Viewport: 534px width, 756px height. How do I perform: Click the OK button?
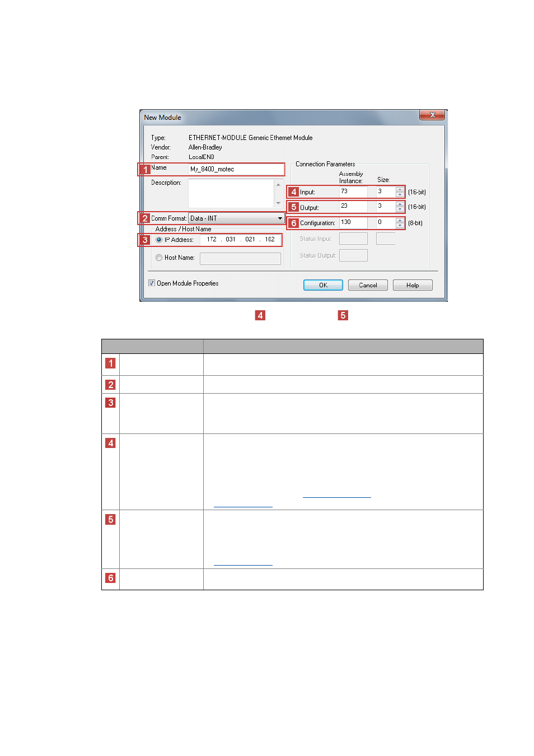[x=323, y=285]
